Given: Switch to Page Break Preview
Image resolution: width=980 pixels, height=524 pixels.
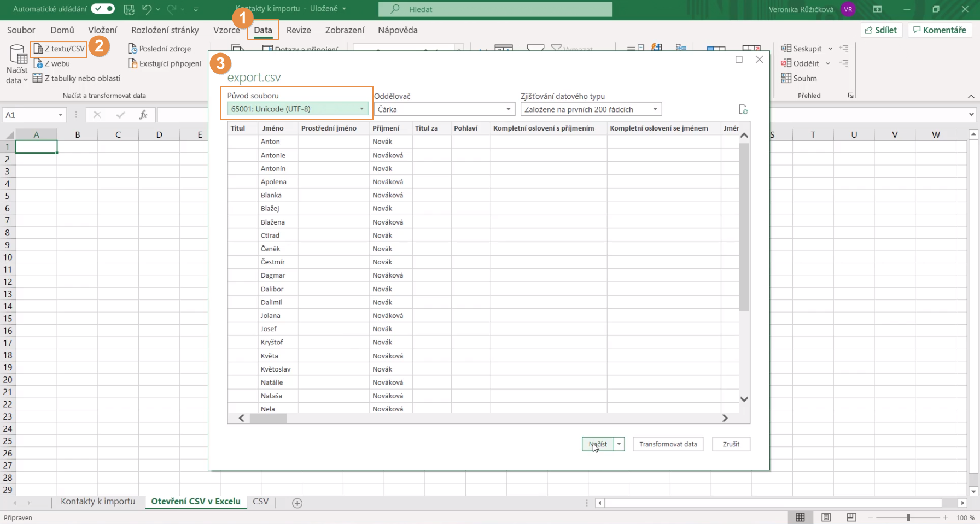Looking at the screenshot, I should (x=851, y=517).
